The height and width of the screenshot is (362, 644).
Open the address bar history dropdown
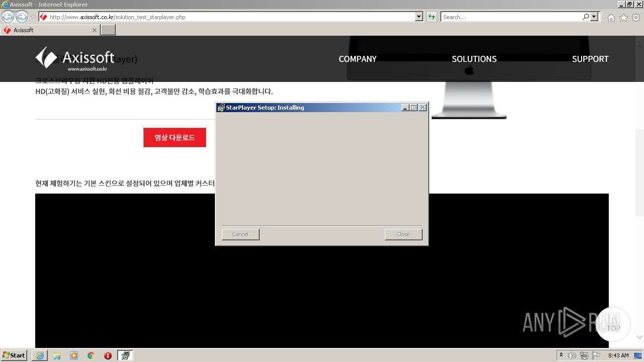[419, 17]
